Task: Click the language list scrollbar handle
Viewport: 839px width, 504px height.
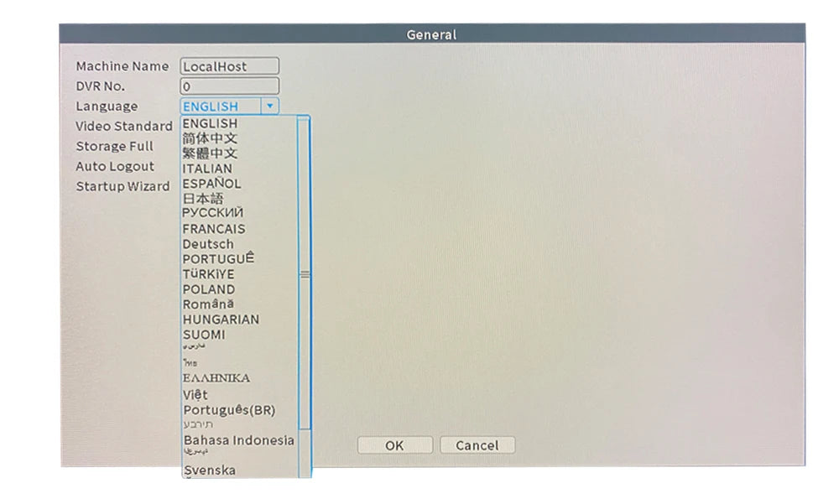Action: [304, 274]
